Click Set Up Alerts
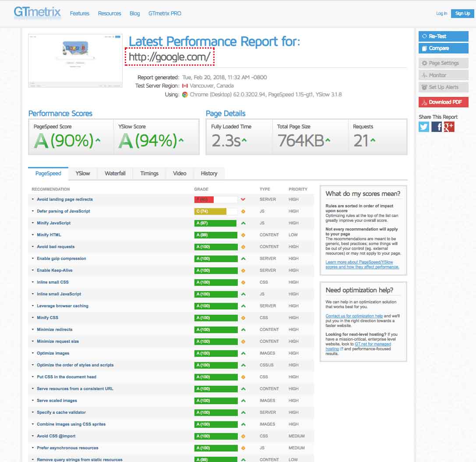476x462 pixels. (x=443, y=87)
